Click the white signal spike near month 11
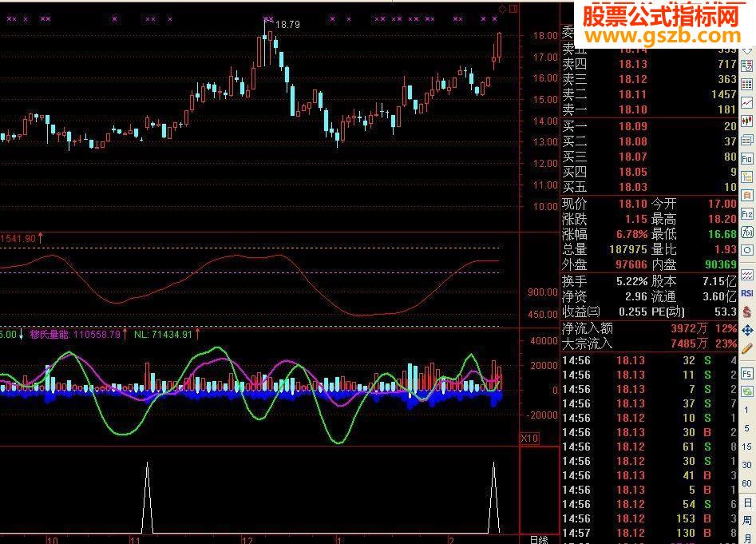This screenshot has height=544, width=756. 147,497
